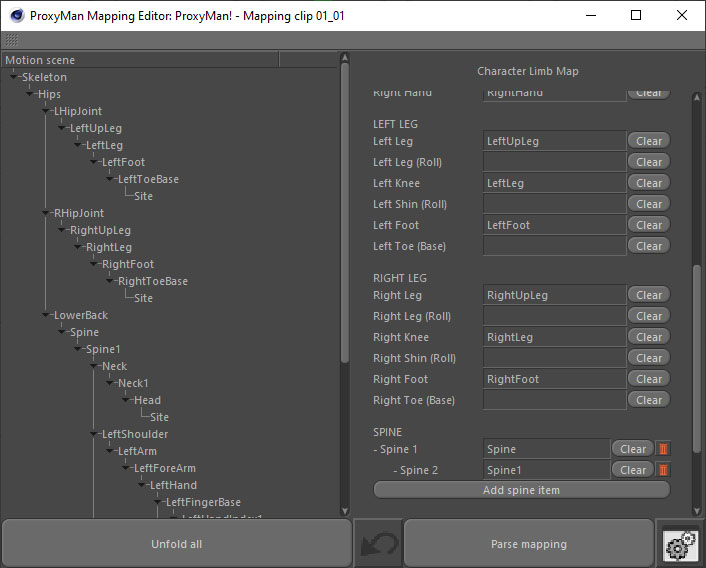Click the trash icon beside Spine 2
706x568 pixels.
(662, 470)
